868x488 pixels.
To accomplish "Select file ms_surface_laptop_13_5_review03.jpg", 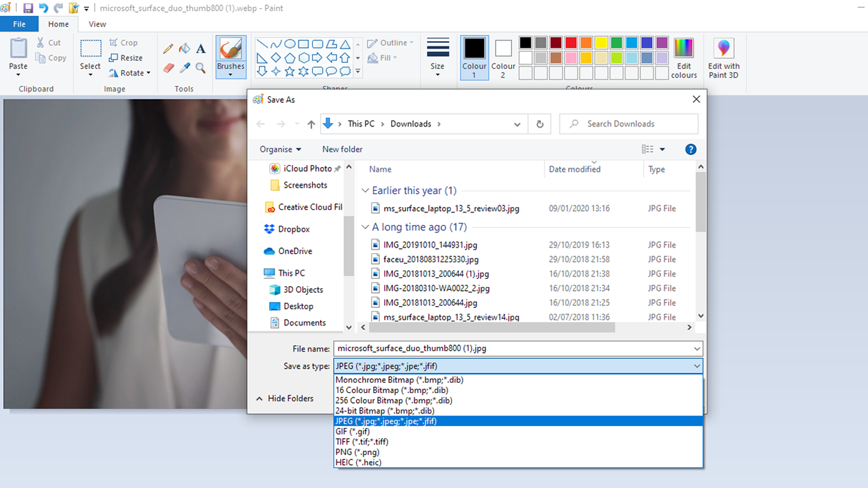I will click(451, 208).
